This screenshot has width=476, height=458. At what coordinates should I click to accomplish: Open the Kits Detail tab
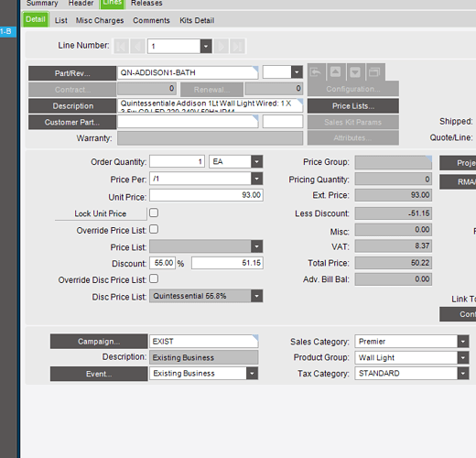(x=197, y=20)
